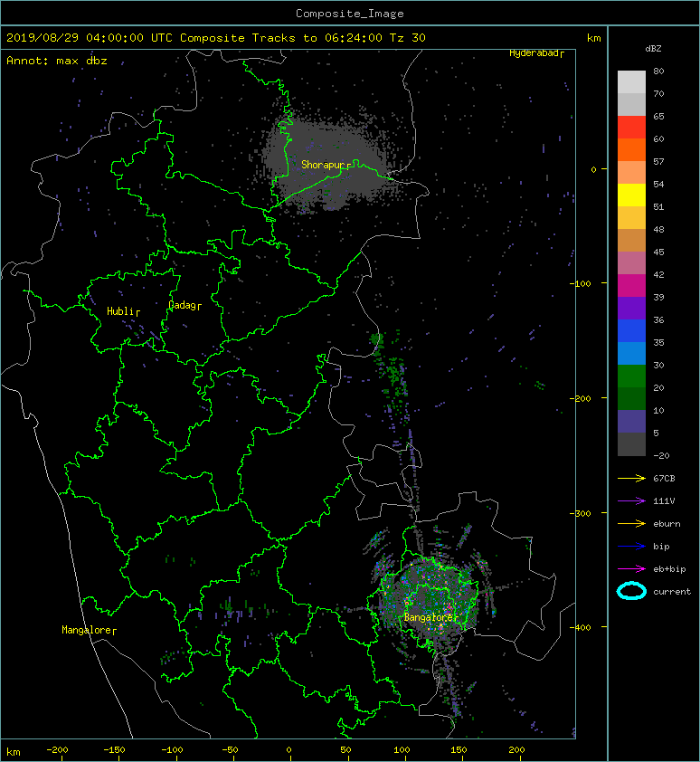The height and width of the screenshot is (762, 700).
Task: Click the 200 tick on the bottom axis
Action: (516, 750)
